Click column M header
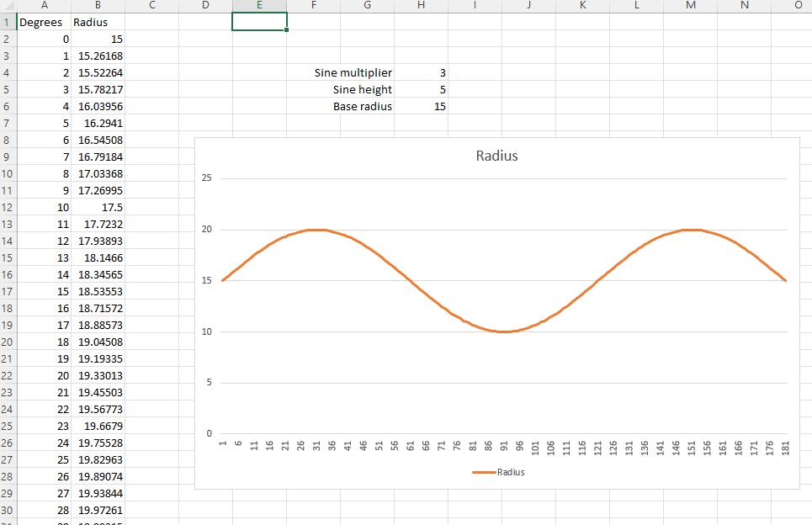This screenshot has height=525, width=812. (690, 6)
